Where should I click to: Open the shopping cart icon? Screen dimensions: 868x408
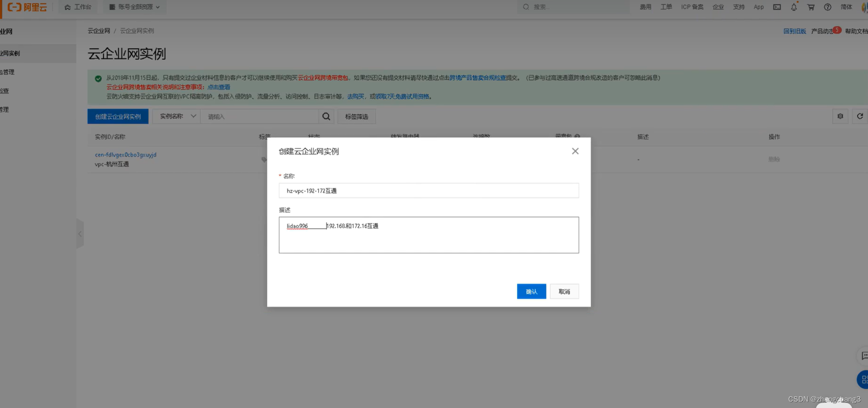tap(811, 7)
